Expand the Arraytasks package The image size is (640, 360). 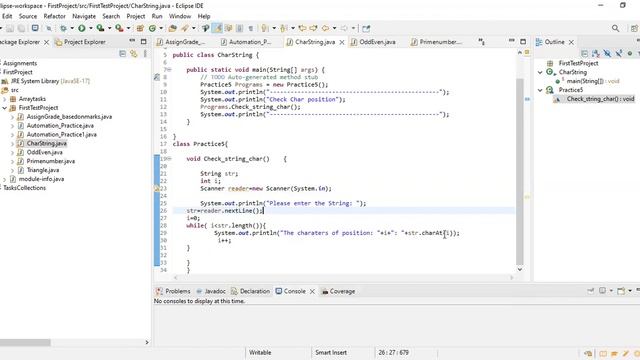click(4, 99)
